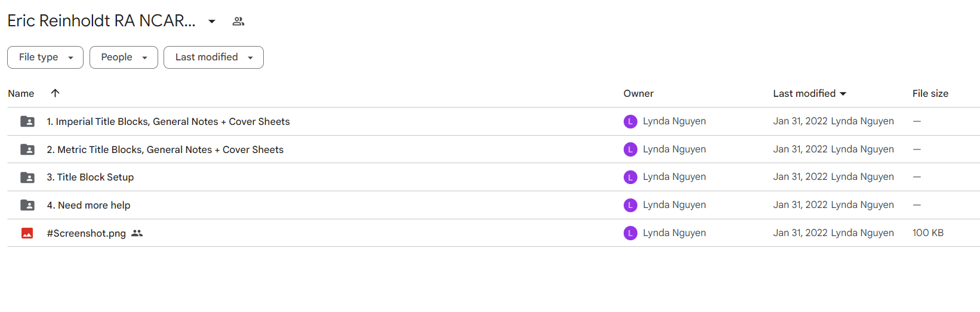Image resolution: width=980 pixels, height=312 pixels.
Task: Open the Last modified filter chip
Action: click(x=214, y=57)
